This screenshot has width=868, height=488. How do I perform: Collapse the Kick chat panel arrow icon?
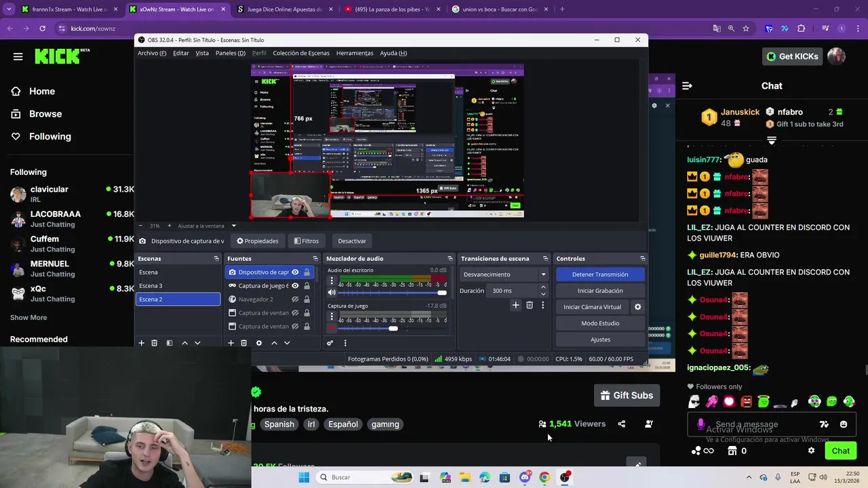pyautogui.click(x=687, y=85)
